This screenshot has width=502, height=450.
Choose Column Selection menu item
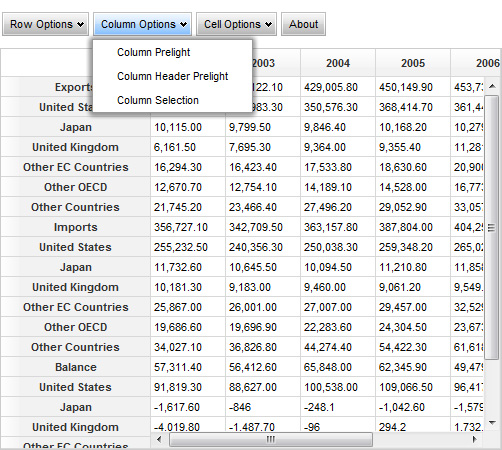click(x=172, y=100)
